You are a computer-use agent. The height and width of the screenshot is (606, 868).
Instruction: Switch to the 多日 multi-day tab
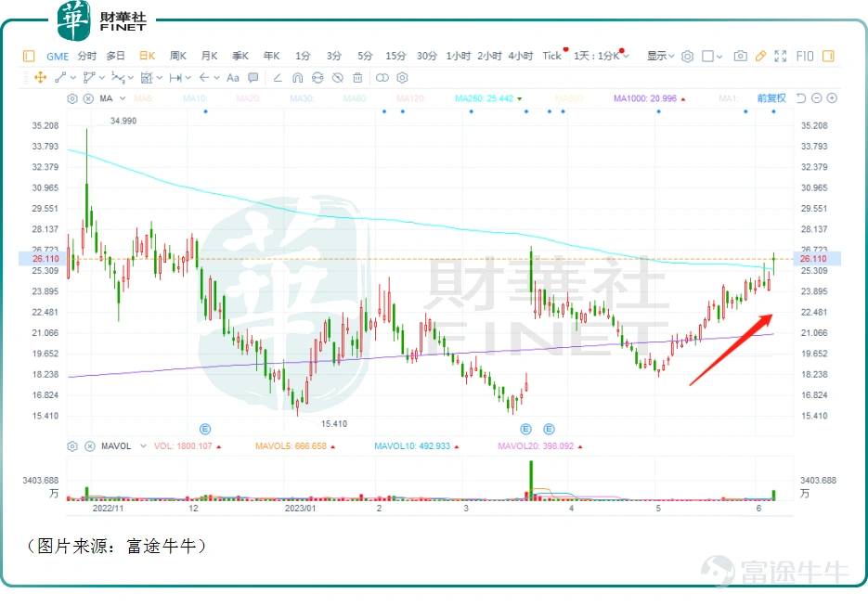click(116, 56)
